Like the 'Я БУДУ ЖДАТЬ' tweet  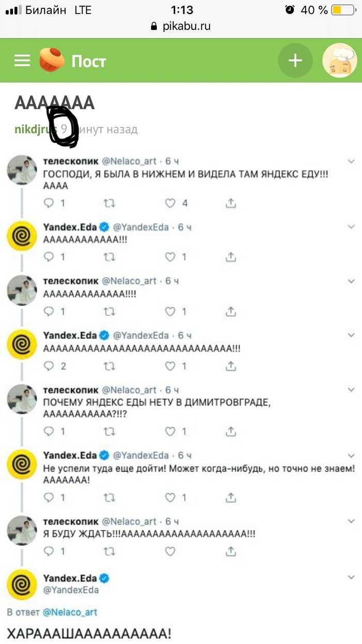(171, 552)
